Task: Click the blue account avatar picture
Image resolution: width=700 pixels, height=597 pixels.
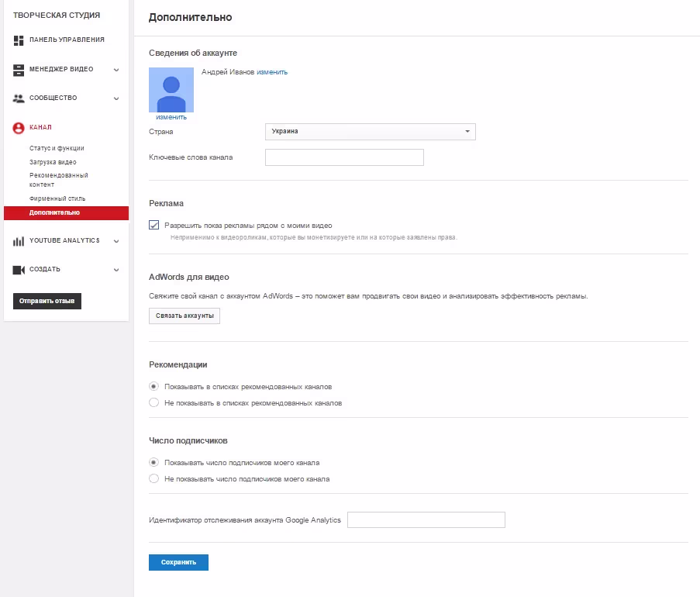Action: (x=171, y=90)
